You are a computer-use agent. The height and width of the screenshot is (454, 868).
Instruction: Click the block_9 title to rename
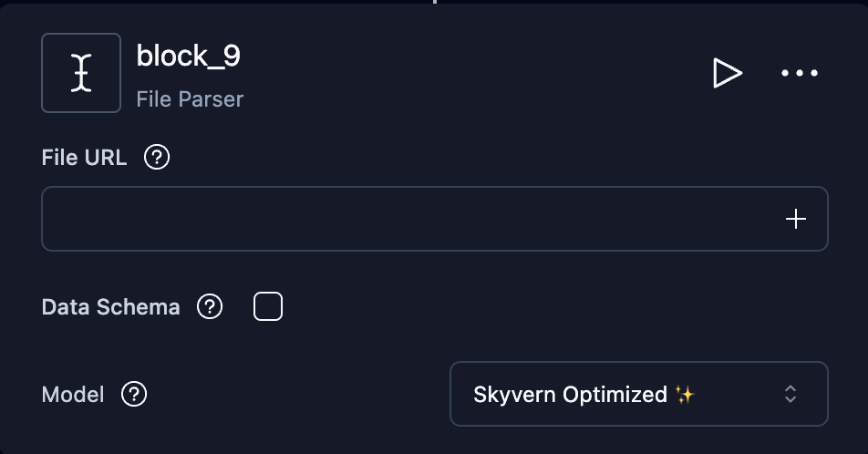tap(189, 56)
